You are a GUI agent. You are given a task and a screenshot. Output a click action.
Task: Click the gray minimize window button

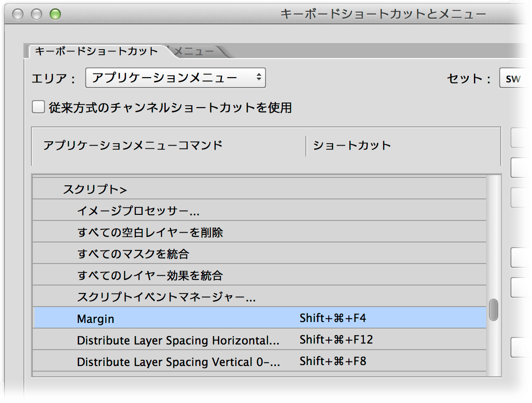[x=37, y=14]
